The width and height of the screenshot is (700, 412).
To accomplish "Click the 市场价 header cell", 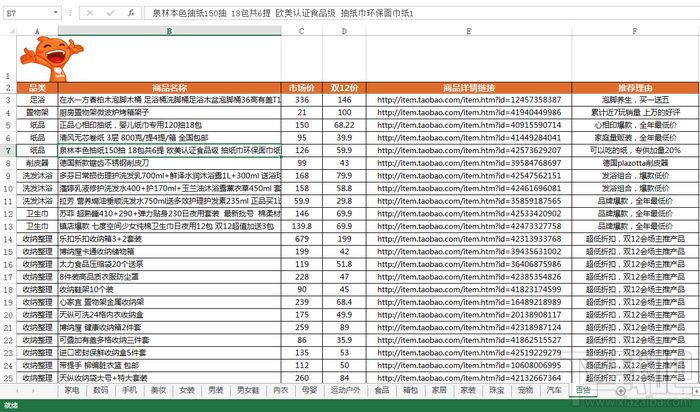I will click(x=302, y=87).
